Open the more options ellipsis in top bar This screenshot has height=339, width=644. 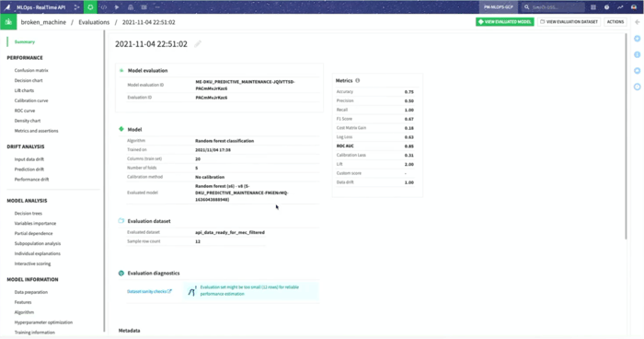point(157,7)
